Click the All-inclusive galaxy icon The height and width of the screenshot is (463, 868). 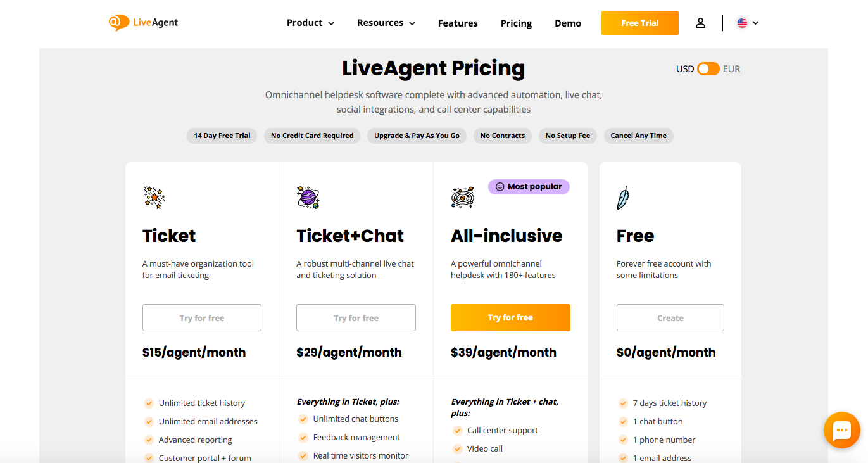tap(463, 198)
